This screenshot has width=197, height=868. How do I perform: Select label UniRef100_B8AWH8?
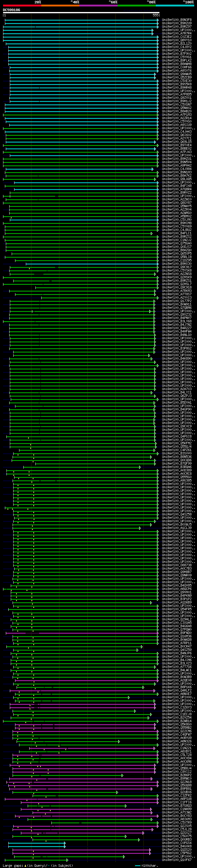point(177,64)
